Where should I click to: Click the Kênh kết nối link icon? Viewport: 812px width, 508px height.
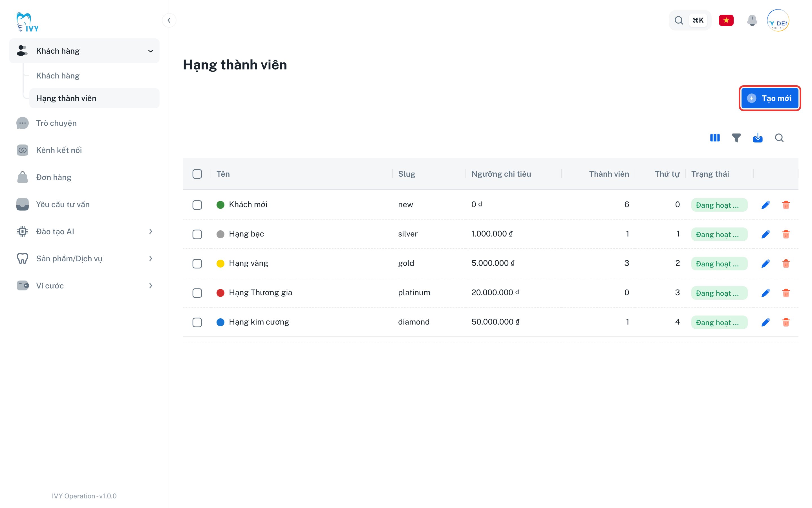23,150
